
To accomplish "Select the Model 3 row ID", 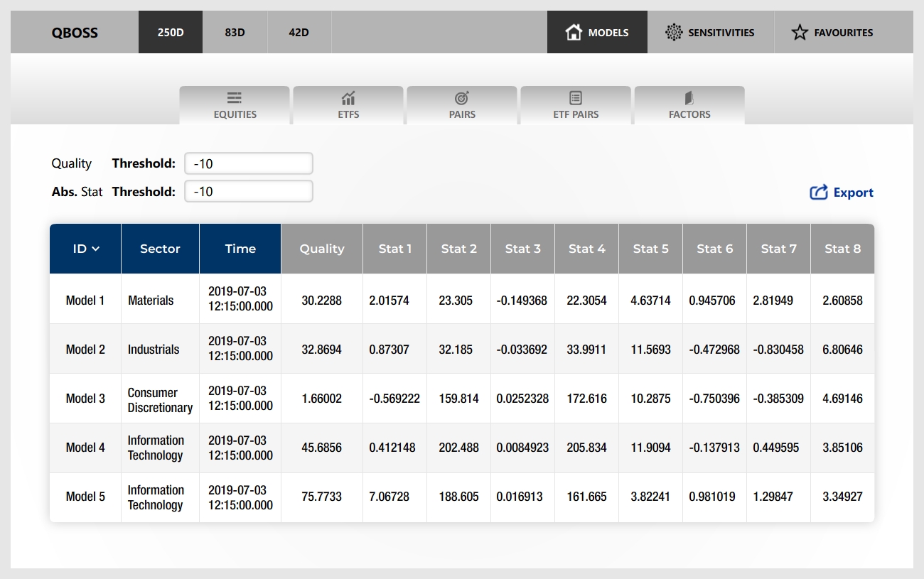I will click(85, 399).
